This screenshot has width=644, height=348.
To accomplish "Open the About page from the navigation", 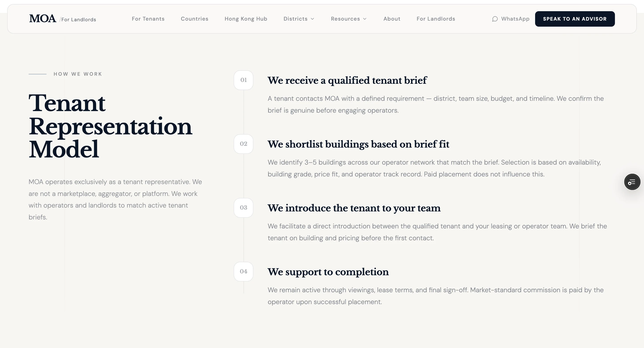I will pos(392,19).
